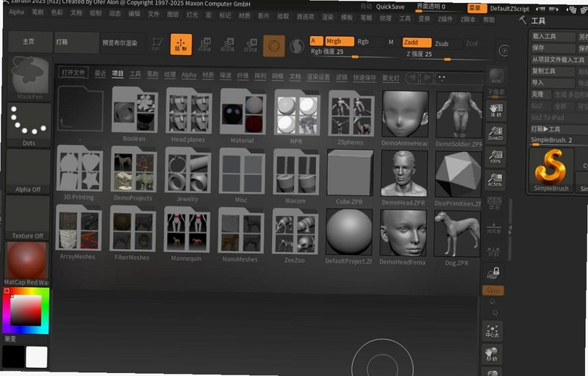
Task: Toggle the Mrgb mode
Action: click(x=340, y=41)
